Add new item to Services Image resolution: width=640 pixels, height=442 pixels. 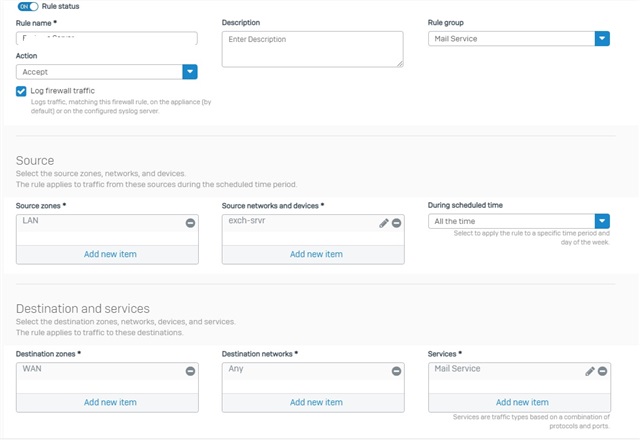point(522,402)
